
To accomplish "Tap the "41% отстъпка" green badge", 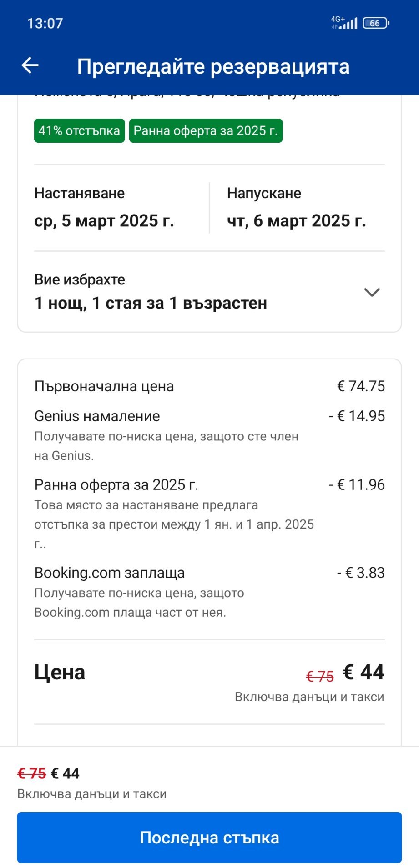I will click(79, 131).
